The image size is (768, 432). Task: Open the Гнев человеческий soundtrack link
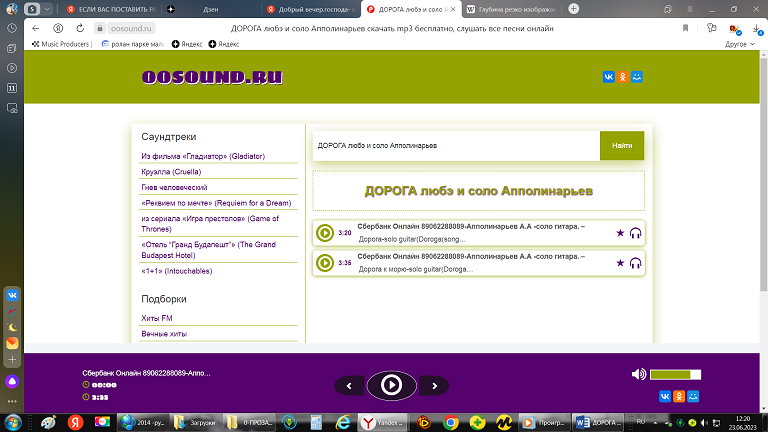coord(174,188)
